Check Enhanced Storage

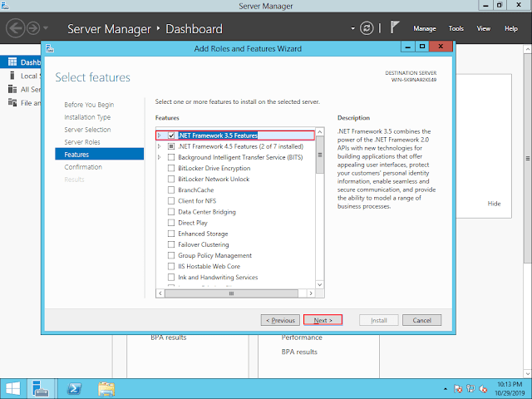click(x=171, y=234)
